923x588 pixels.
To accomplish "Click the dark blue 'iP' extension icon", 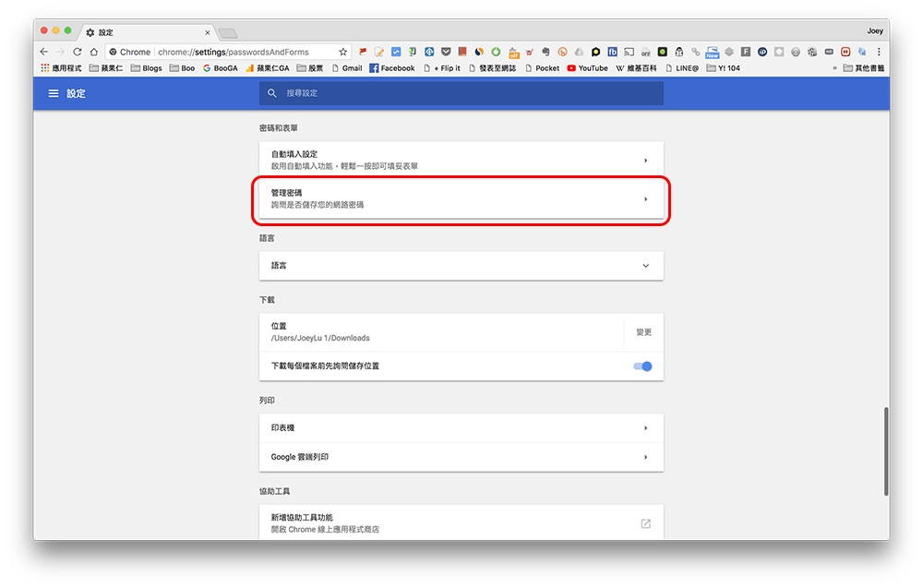I will pos(762,52).
